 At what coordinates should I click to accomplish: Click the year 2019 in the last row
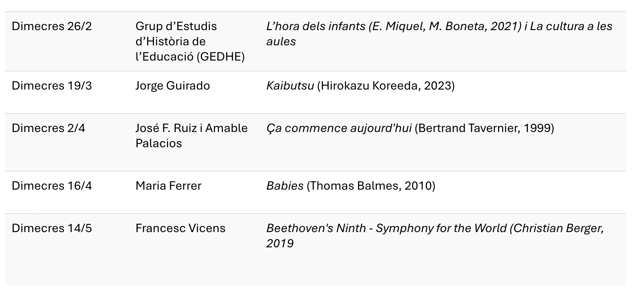pyautogui.click(x=280, y=243)
